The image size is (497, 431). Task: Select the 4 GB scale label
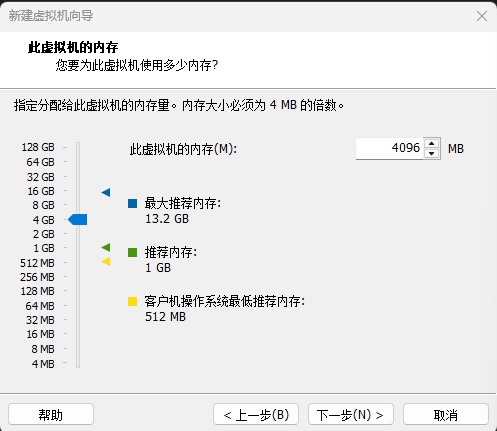point(43,220)
